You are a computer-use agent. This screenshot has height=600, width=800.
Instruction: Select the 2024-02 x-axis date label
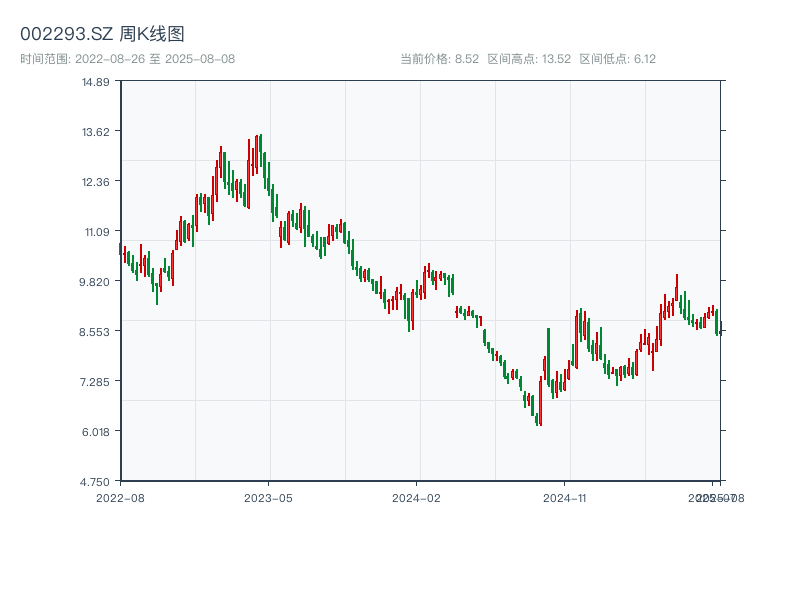[417, 497]
